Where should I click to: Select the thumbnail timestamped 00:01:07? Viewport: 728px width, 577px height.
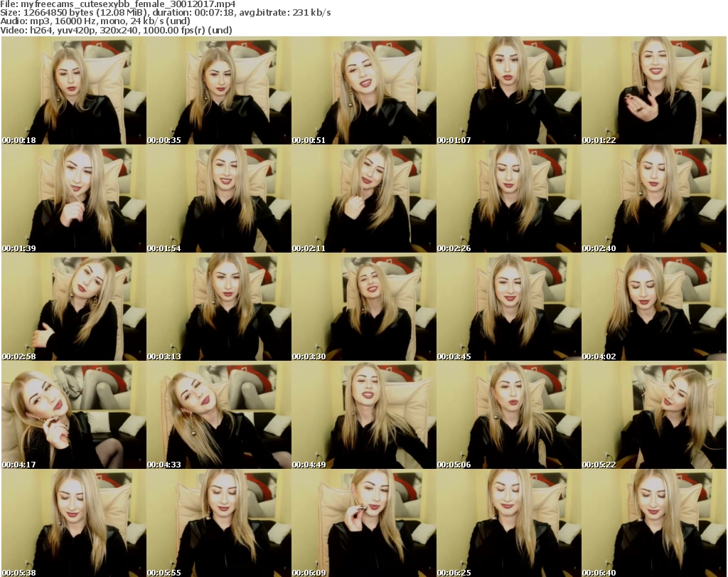508,90
